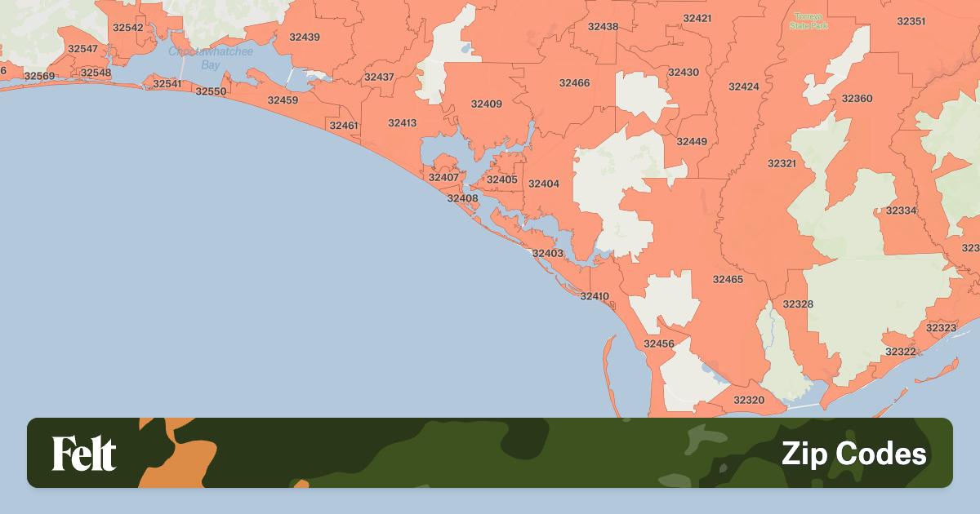Select zip code 32360 region

click(x=857, y=99)
